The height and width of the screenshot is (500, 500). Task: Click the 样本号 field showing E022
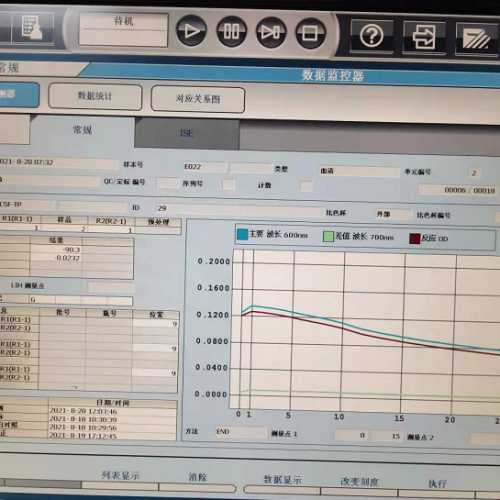pos(204,167)
